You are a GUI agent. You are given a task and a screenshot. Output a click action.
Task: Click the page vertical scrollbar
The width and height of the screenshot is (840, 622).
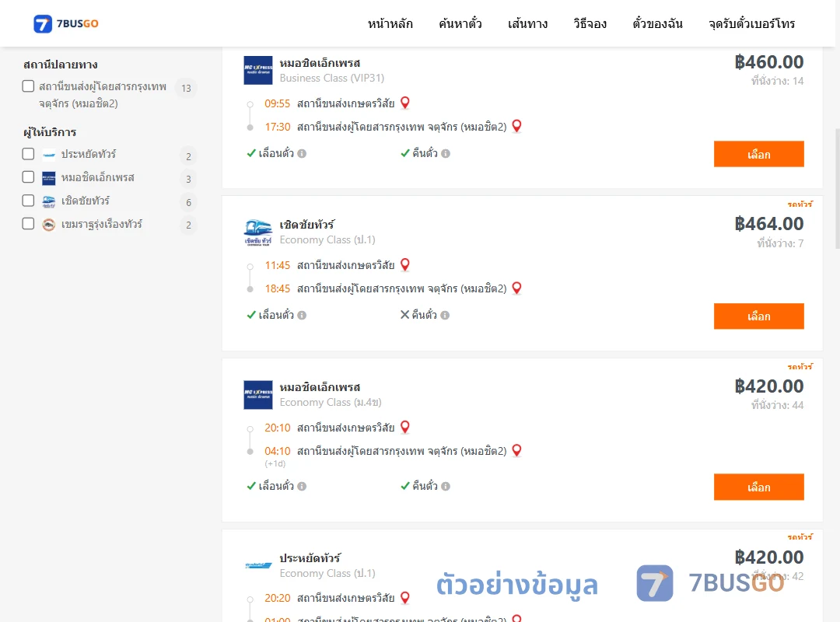[838, 189]
